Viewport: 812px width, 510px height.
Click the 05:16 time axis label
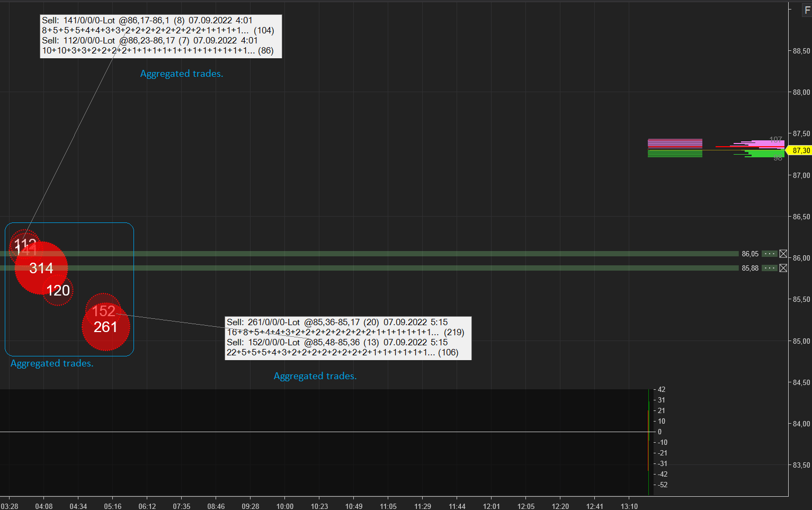pos(113,506)
